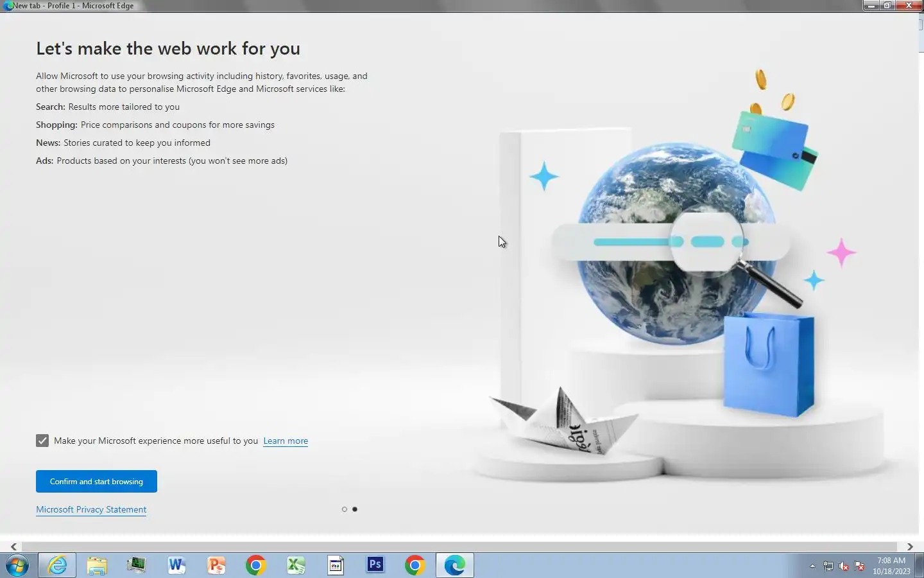
Task: Open the Learn more link
Action: pos(286,441)
